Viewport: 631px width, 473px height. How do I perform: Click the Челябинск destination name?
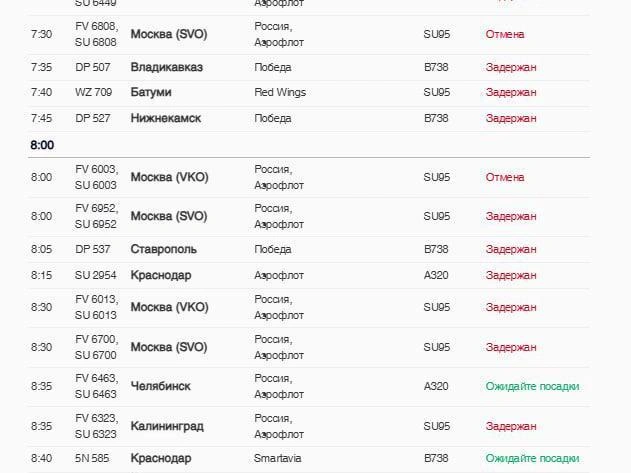pyautogui.click(x=161, y=386)
